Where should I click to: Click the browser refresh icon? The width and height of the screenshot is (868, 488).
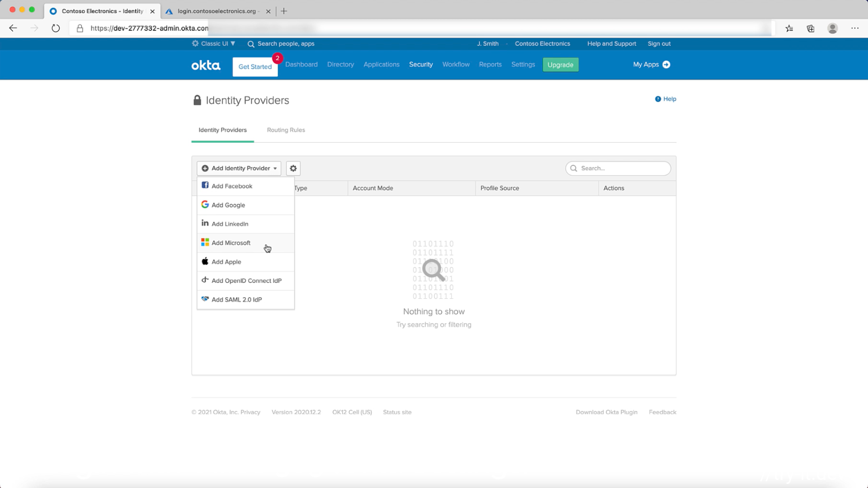point(56,28)
